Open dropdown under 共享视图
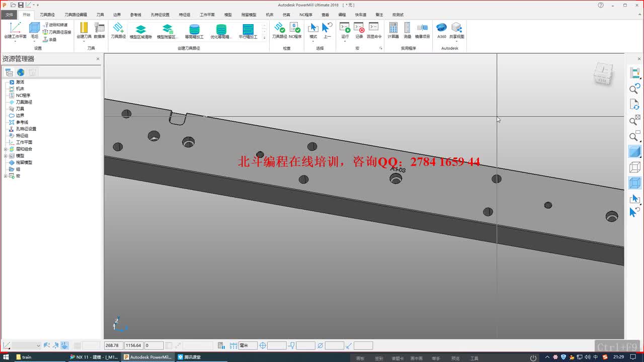Viewport: 644px width, 362px height. (x=457, y=41)
